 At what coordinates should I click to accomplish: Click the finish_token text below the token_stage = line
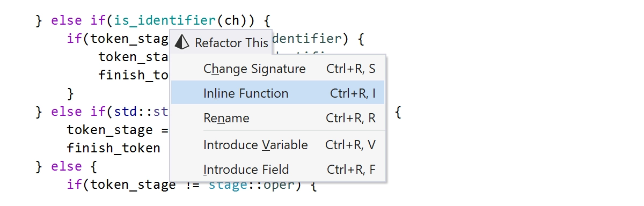(x=114, y=148)
